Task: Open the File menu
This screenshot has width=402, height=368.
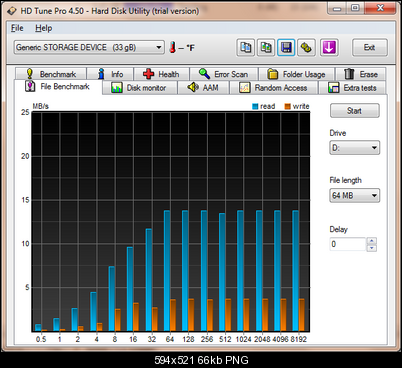Action: click(x=17, y=28)
